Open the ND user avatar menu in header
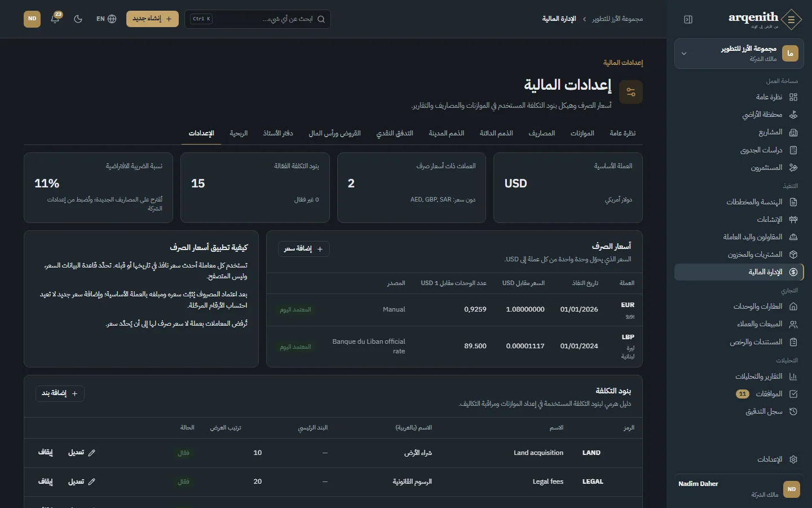The width and height of the screenshot is (812, 508). (x=32, y=19)
